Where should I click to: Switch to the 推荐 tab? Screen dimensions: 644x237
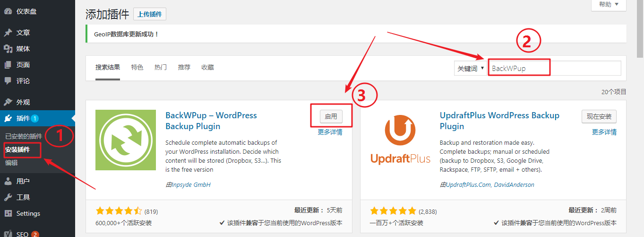184,67
